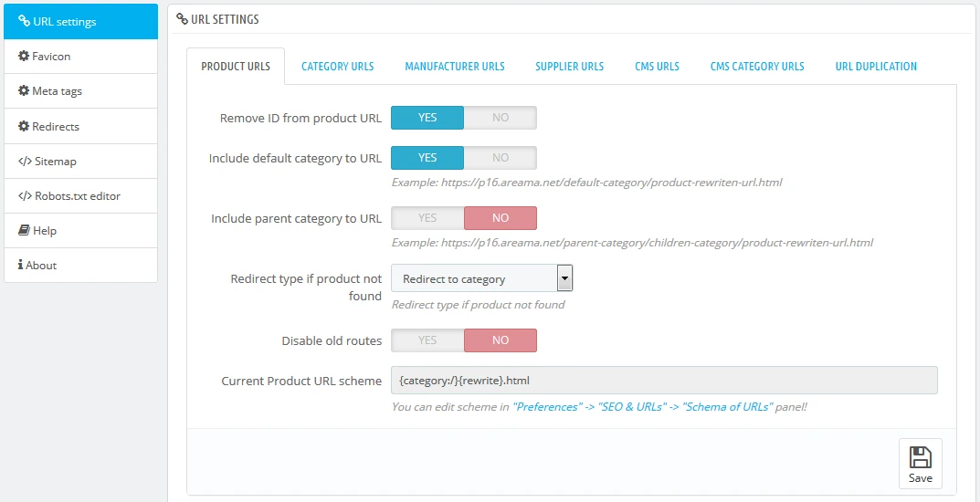The height and width of the screenshot is (502, 980).
Task: Set Include default category to URL to NO
Action: (500, 158)
